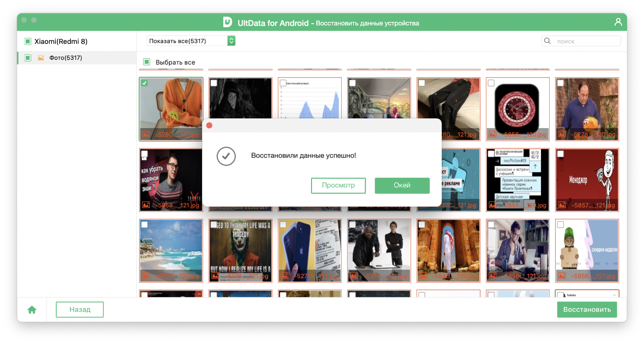
Task: Click the UltData logo icon in title bar
Action: 228,22
